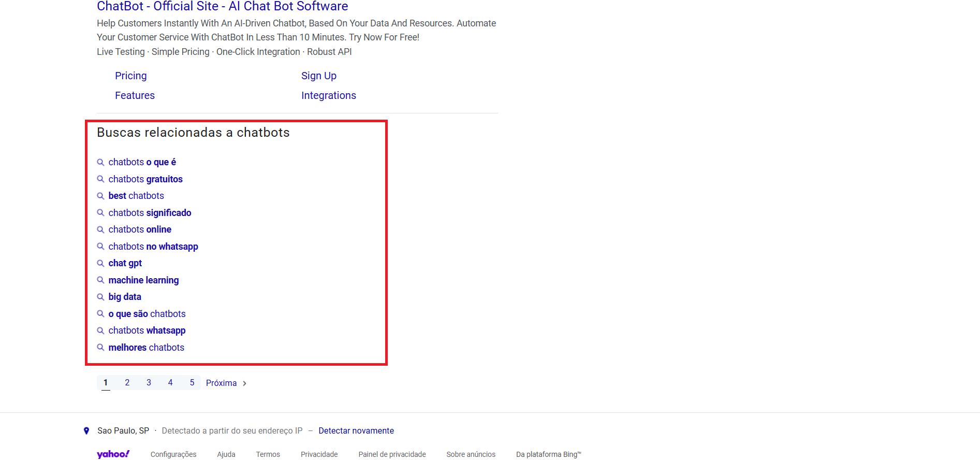Search related term 'machine learning'
Viewport: 980px width, 460px height.
(143, 280)
